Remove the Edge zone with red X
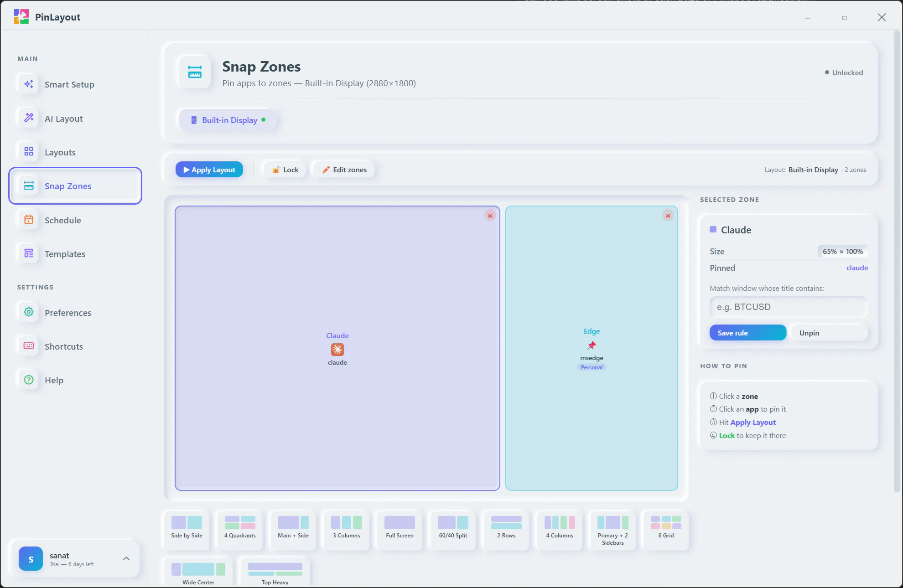The height and width of the screenshot is (588, 903). 668,216
